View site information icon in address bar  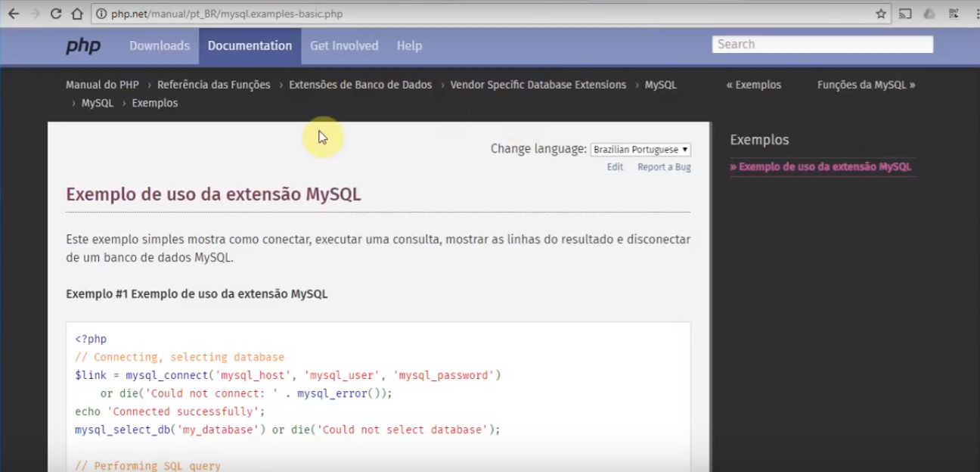point(102,14)
